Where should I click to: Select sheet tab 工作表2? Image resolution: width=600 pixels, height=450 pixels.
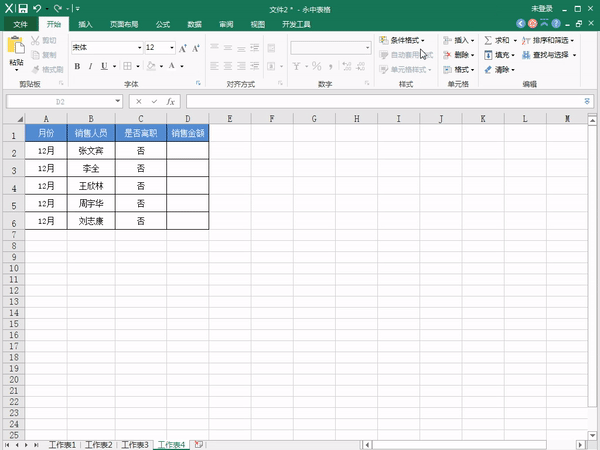click(x=99, y=445)
